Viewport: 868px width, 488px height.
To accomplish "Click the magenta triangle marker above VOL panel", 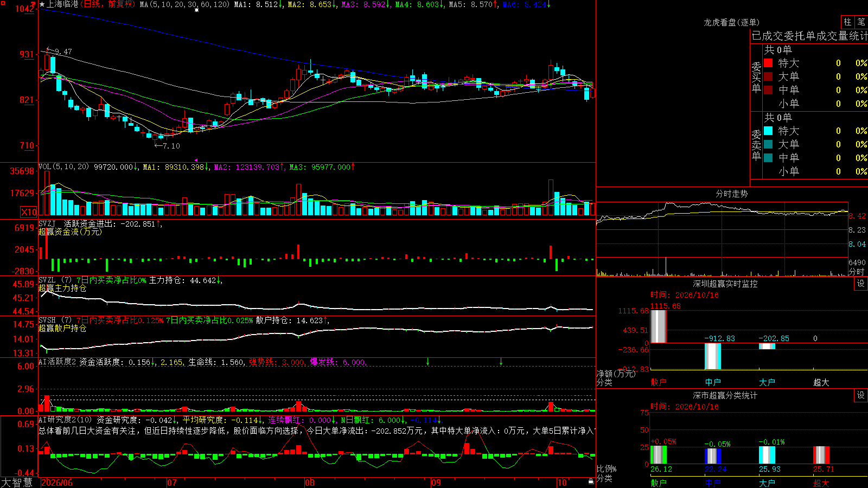I will coord(196,160).
